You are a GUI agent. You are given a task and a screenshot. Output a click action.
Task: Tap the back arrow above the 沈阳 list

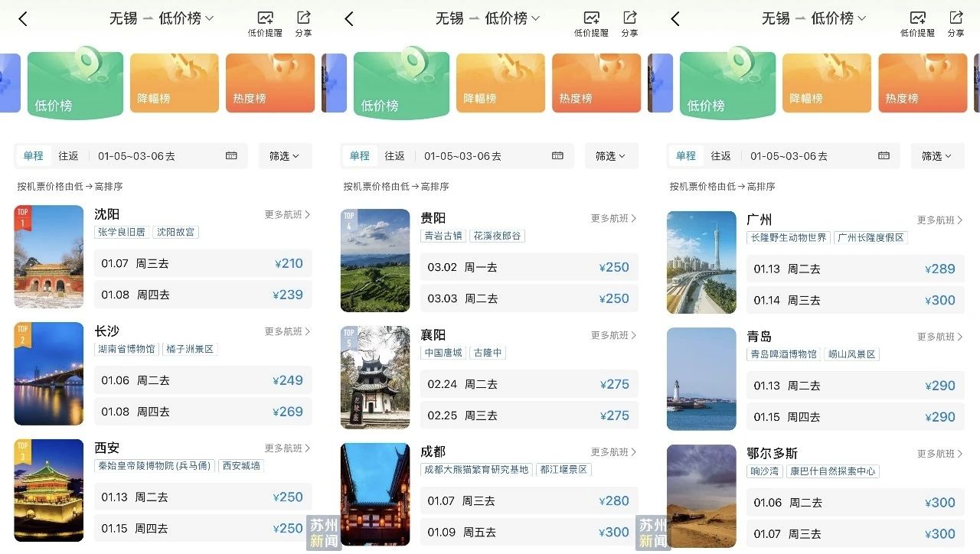(23, 19)
